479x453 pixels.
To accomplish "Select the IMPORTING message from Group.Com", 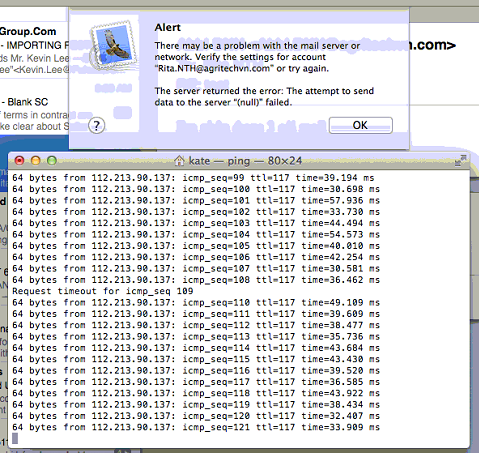I will point(34,45).
